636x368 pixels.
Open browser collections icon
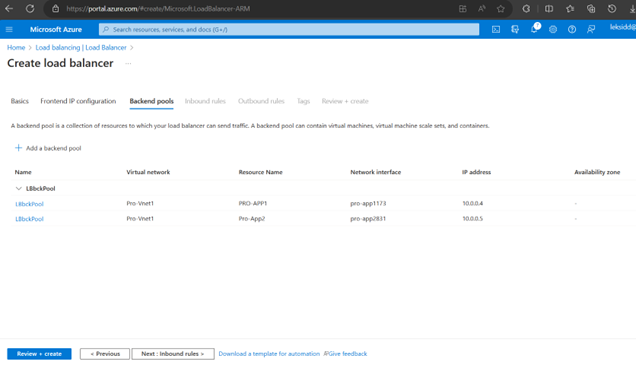coord(591,9)
